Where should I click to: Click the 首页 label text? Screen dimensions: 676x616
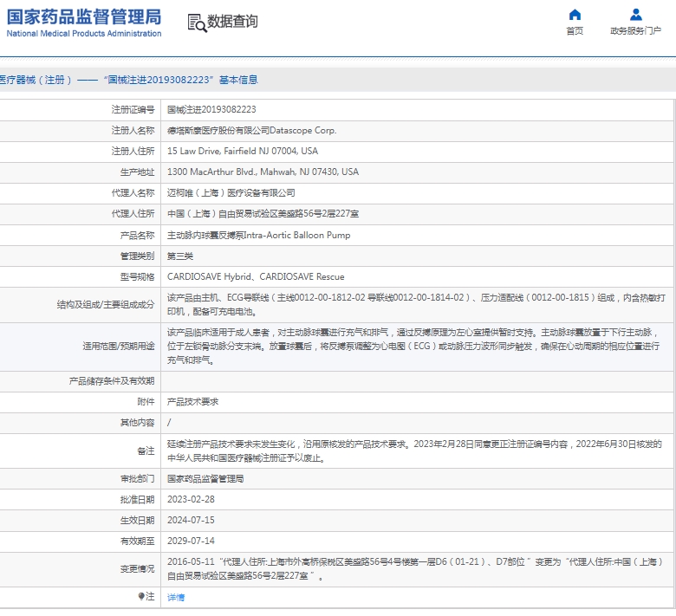(575, 30)
